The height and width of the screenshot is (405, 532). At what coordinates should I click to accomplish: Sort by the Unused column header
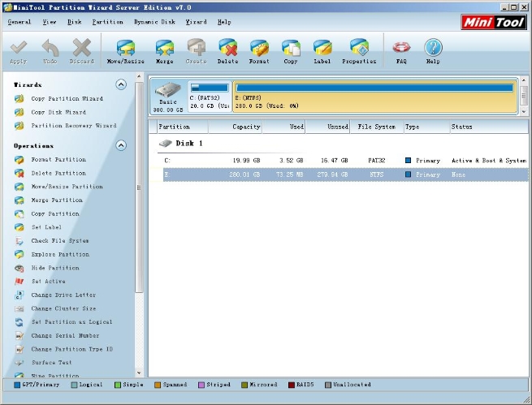coord(328,127)
